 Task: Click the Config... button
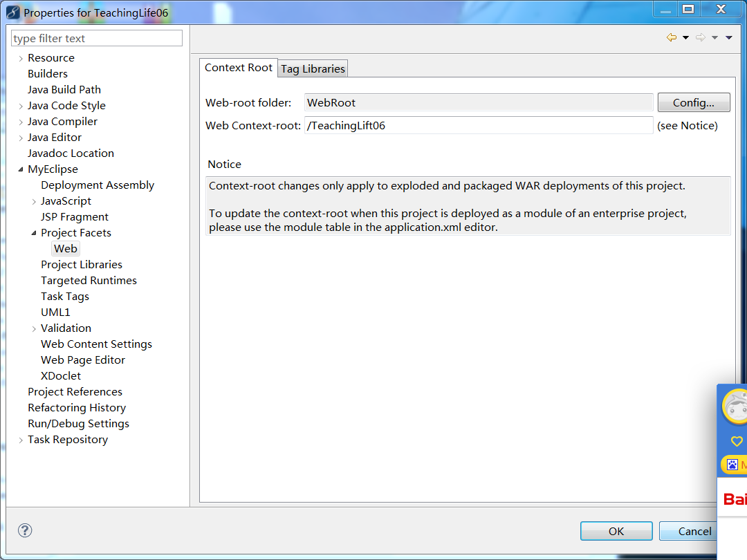click(694, 102)
